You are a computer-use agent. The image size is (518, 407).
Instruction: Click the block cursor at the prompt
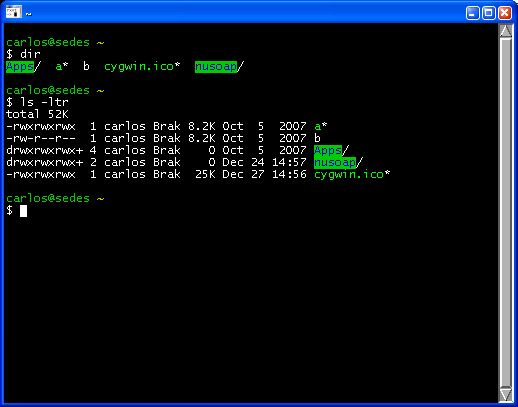(23, 211)
